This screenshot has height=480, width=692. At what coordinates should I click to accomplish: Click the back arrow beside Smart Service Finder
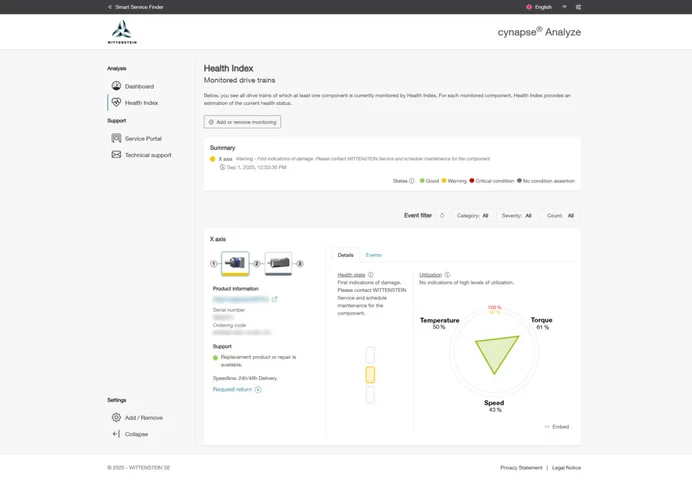[109, 7]
